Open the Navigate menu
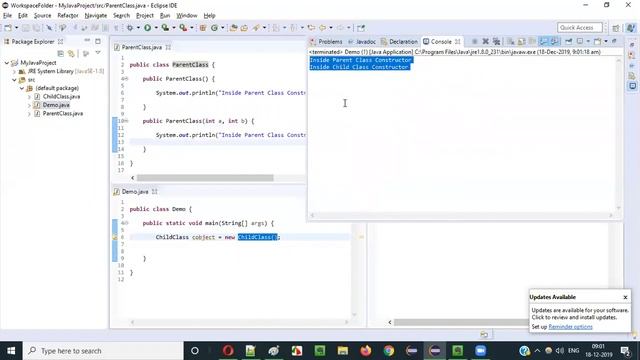Viewport: 640px width, 360px height. click(96, 16)
